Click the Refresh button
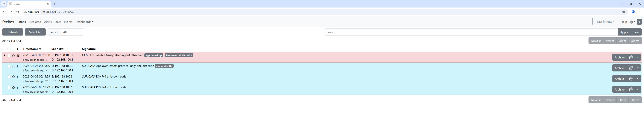Image resolution: width=644 pixels, height=113 pixels. click(x=13, y=32)
